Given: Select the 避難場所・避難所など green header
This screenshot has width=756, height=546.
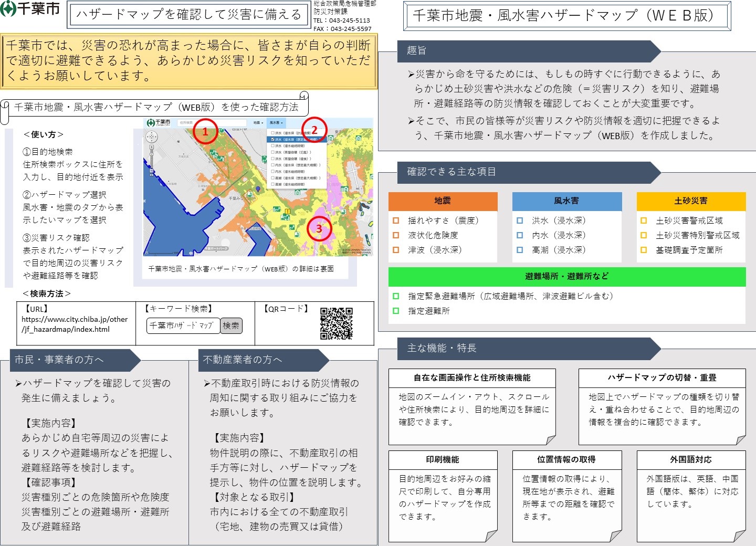Looking at the screenshot, I should click(566, 277).
